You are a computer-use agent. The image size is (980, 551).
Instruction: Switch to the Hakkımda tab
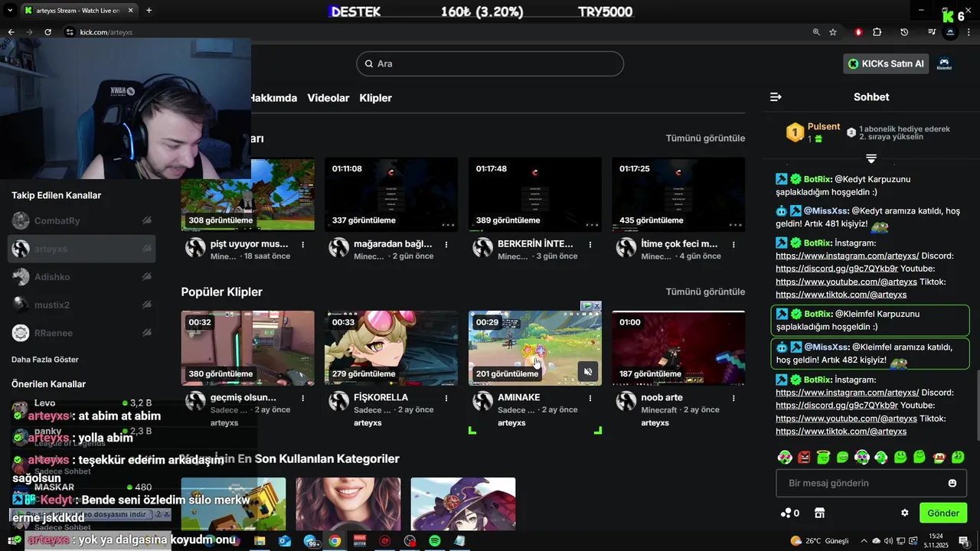(273, 98)
